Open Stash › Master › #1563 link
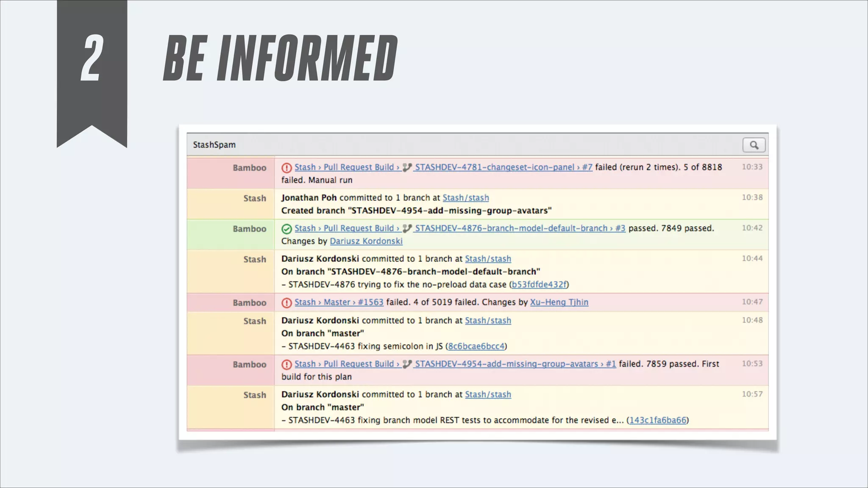 coord(339,302)
